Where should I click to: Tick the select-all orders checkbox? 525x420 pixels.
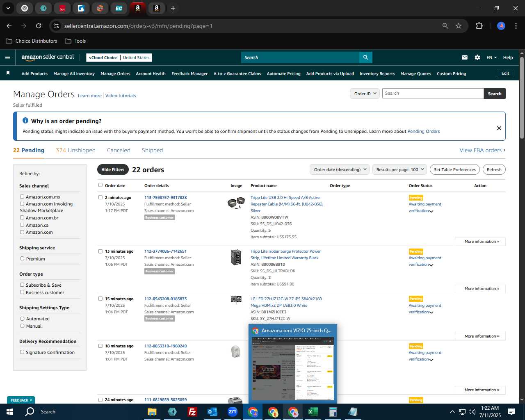pyautogui.click(x=100, y=185)
